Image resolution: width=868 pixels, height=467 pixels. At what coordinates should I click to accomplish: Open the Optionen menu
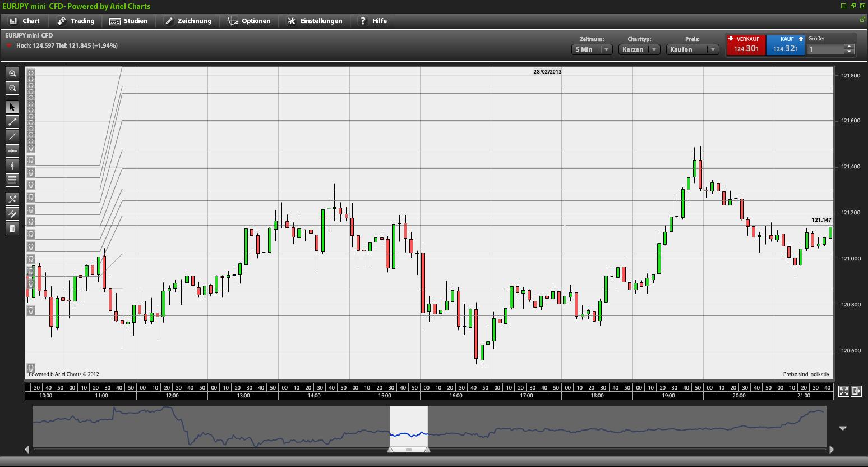[249, 21]
